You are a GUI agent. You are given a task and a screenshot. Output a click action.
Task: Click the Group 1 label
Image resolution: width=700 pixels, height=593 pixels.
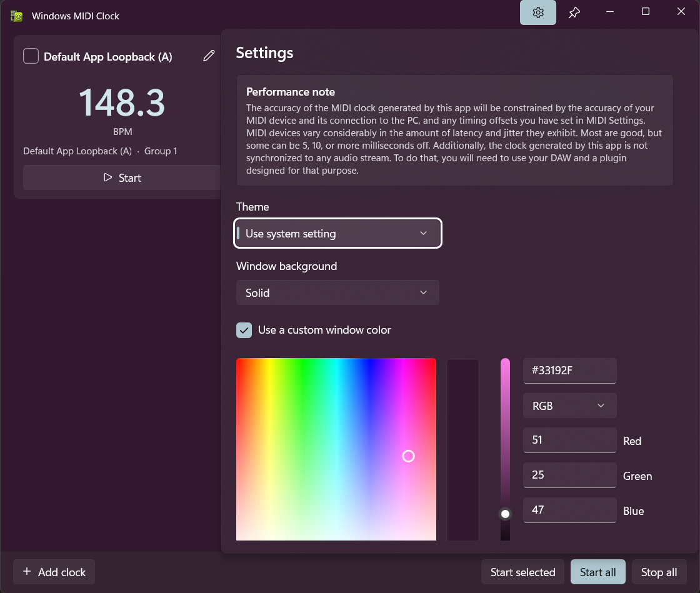[x=161, y=151]
